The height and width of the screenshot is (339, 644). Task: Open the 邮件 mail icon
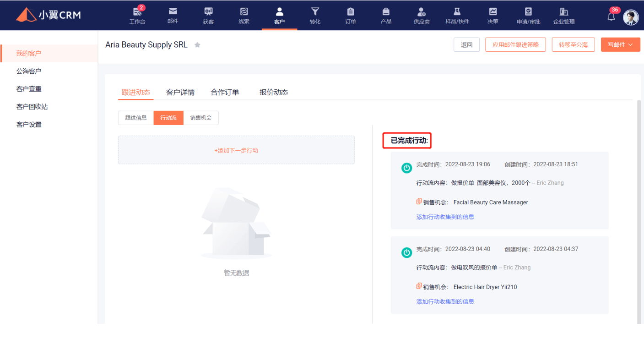coord(173,11)
